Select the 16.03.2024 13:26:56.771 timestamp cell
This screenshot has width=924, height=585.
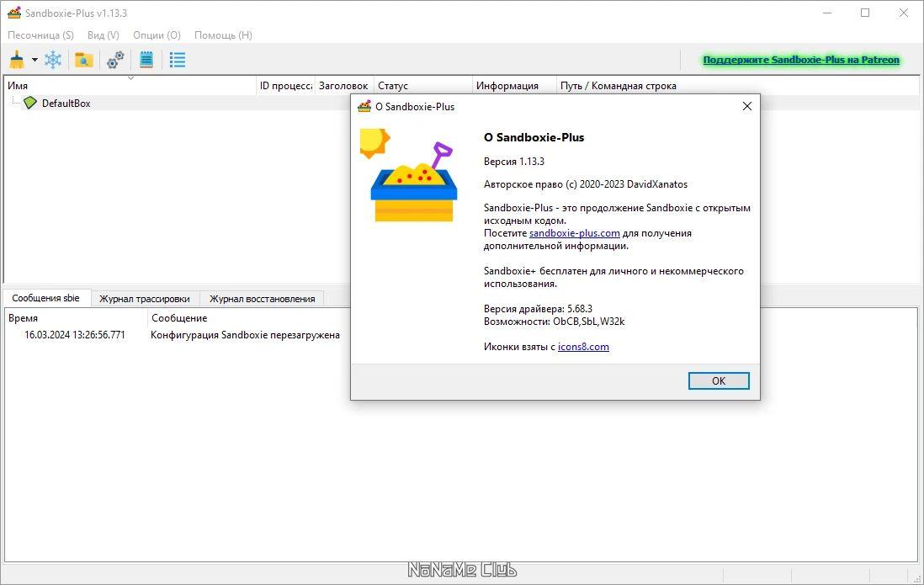(x=75, y=334)
